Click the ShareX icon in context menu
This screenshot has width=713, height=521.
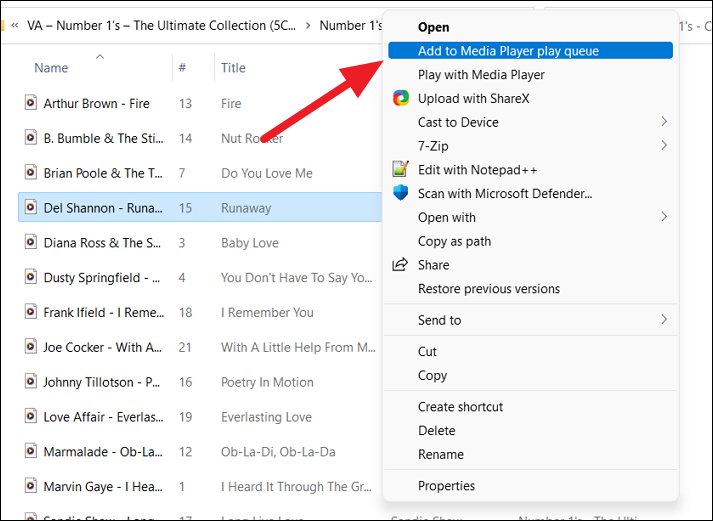coord(401,98)
